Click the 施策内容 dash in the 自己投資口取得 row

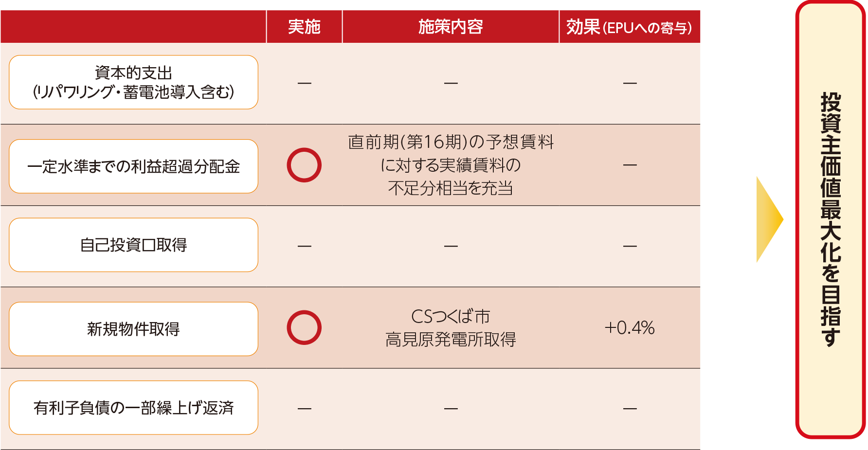tap(451, 246)
